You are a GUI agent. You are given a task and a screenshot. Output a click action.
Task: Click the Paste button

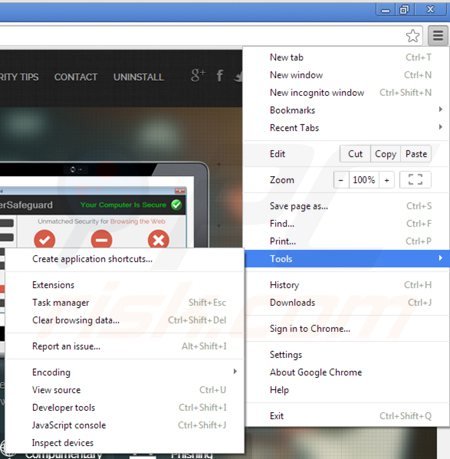416,154
